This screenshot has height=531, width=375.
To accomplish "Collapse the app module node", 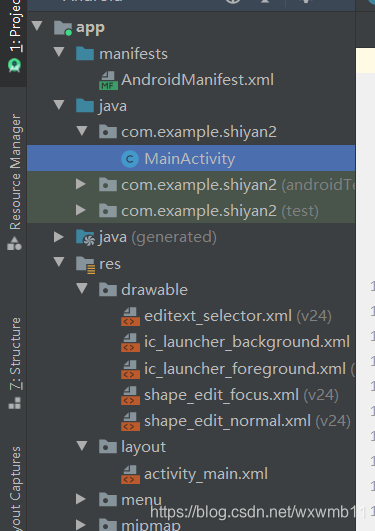I will point(37,26).
